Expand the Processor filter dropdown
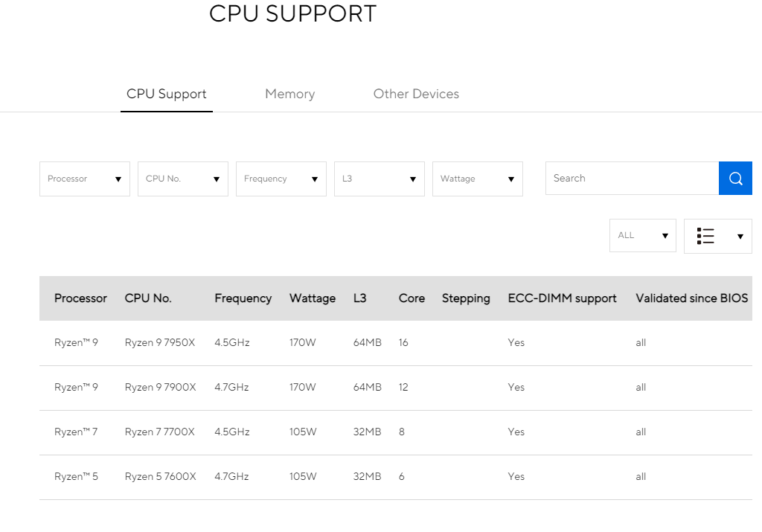 click(x=85, y=179)
